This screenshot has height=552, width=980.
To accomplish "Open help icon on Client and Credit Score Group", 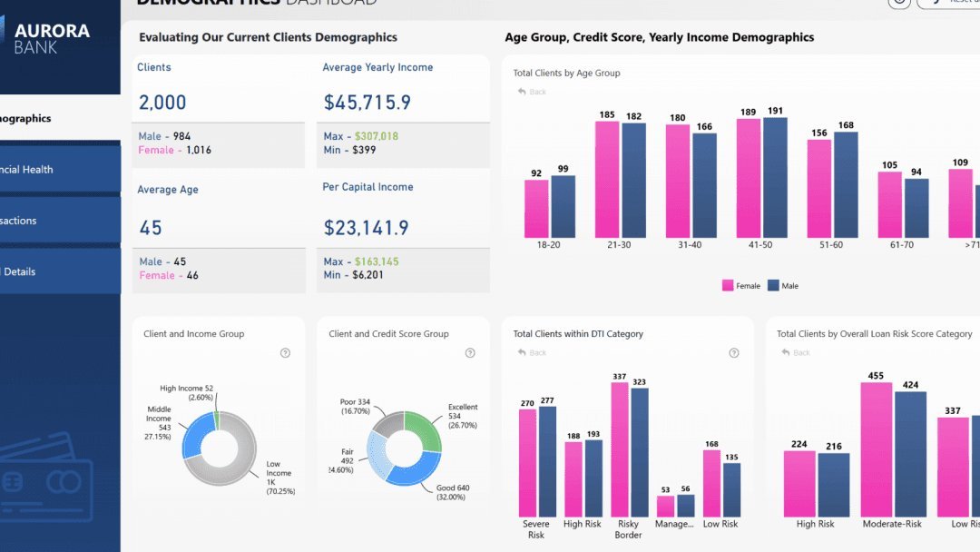I will coord(470,353).
